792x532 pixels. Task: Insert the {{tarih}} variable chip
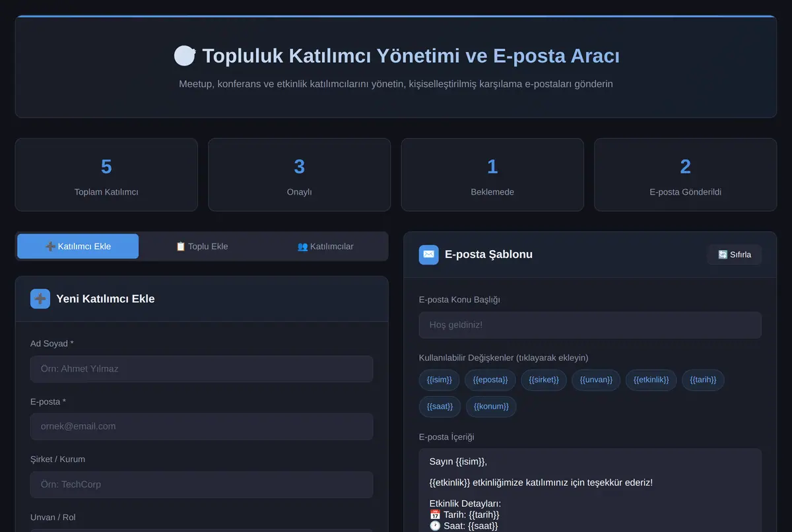(x=703, y=380)
